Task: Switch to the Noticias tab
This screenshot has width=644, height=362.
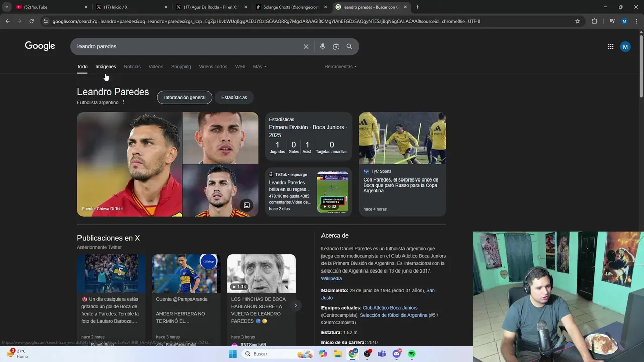Action: pos(132,67)
